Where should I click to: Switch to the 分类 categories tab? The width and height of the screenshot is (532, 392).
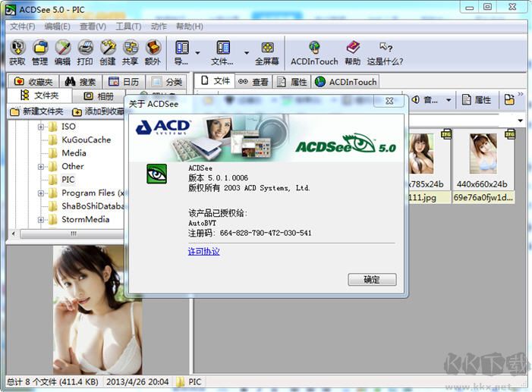point(167,82)
